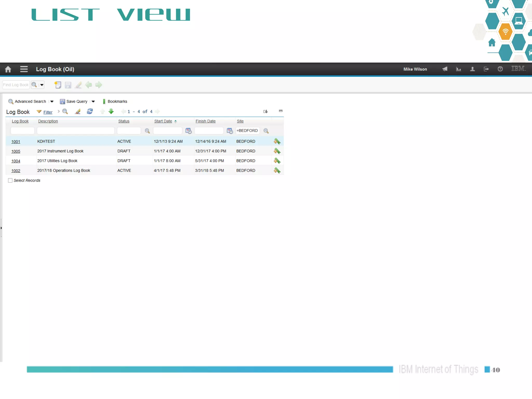The image size is (532, 399).
Task: Click Save Query
Action: pos(74,101)
